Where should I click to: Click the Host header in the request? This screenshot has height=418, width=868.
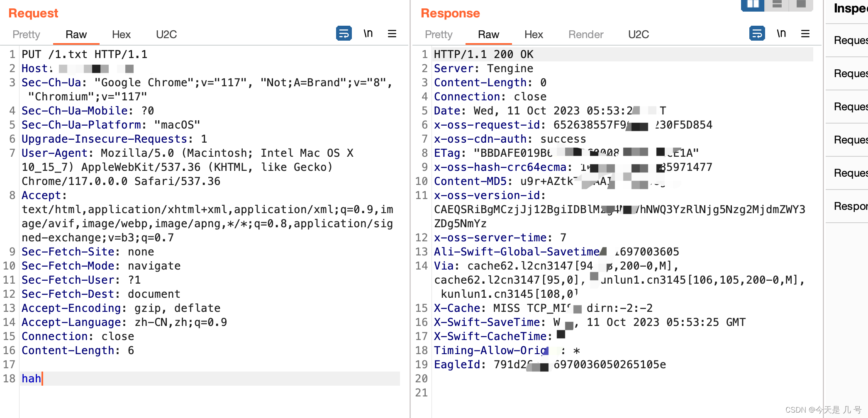[x=78, y=68]
